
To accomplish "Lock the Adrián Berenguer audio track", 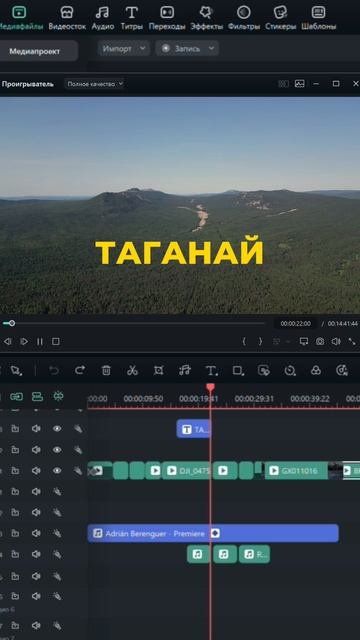I will [15, 533].
